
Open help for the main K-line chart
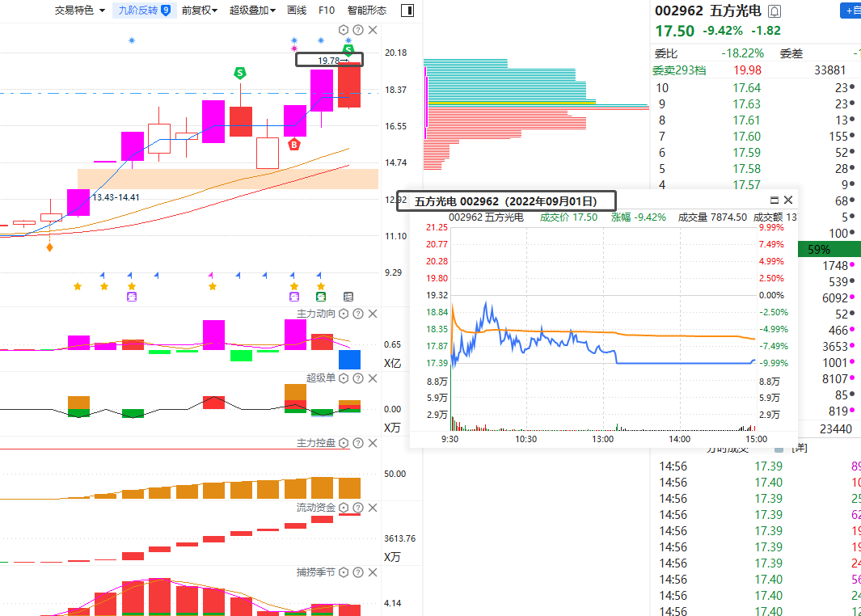click(358, 30)
